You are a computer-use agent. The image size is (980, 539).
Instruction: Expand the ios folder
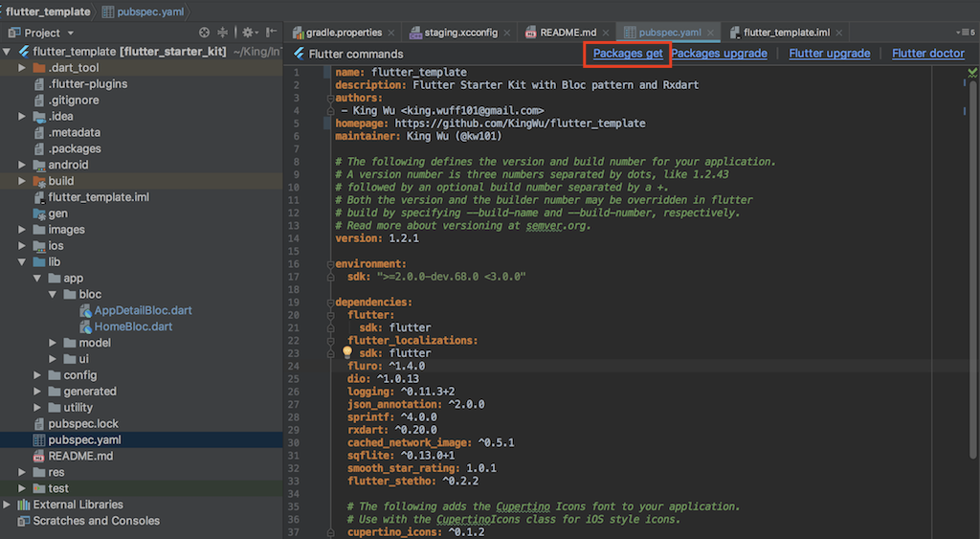22,246
